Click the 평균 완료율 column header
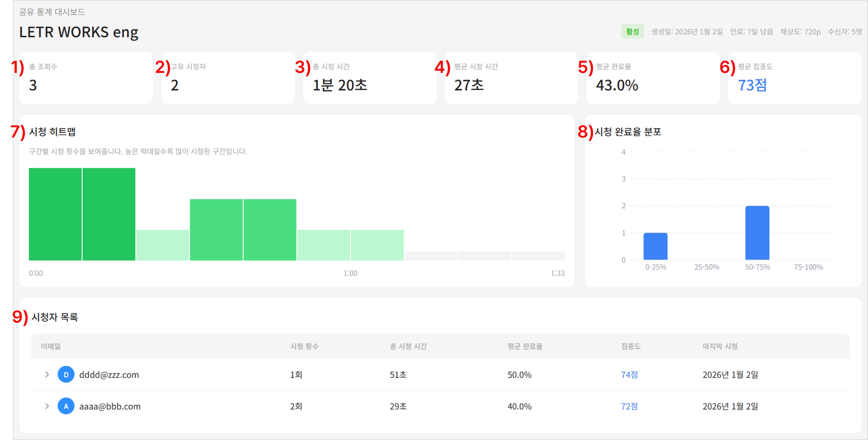 (x=525, y=346)
